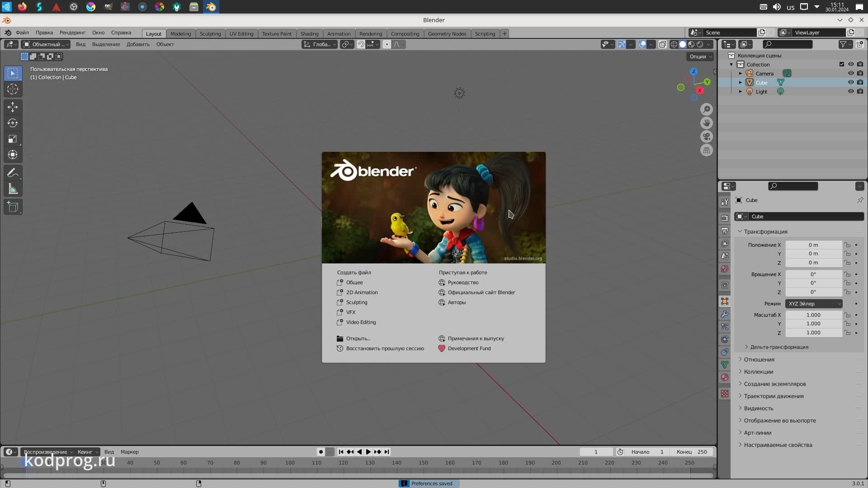Open the Texture checkerboard properties tab

click(x=725, y=394)
